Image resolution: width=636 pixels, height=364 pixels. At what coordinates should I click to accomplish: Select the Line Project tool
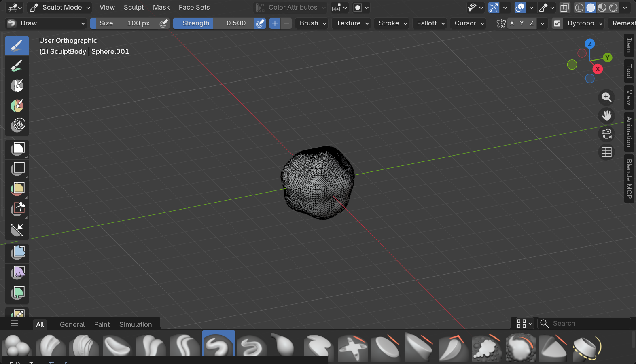(17, 230)
